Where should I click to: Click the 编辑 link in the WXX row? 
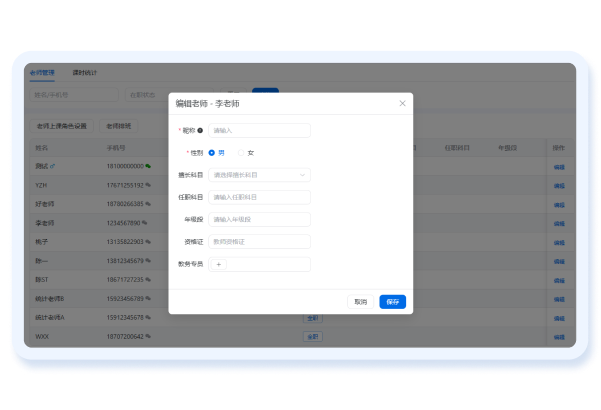click(559, 336)
